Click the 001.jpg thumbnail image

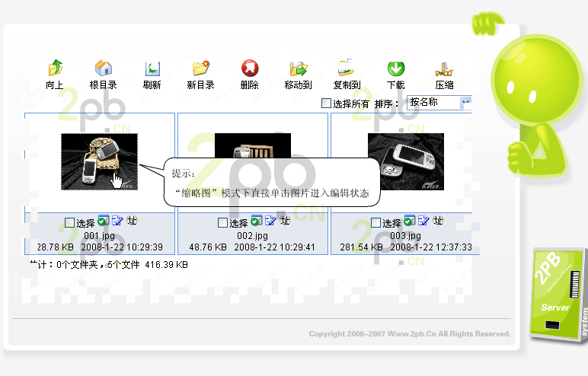click(x=99, y=161)
